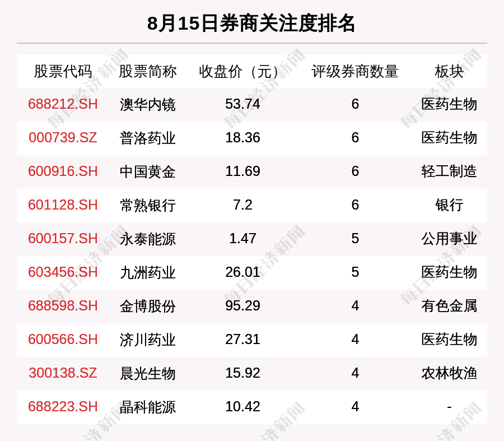Click stock code 600916.SH
The width and height of the screenshot is (504, 441).
tap(63, 171)
